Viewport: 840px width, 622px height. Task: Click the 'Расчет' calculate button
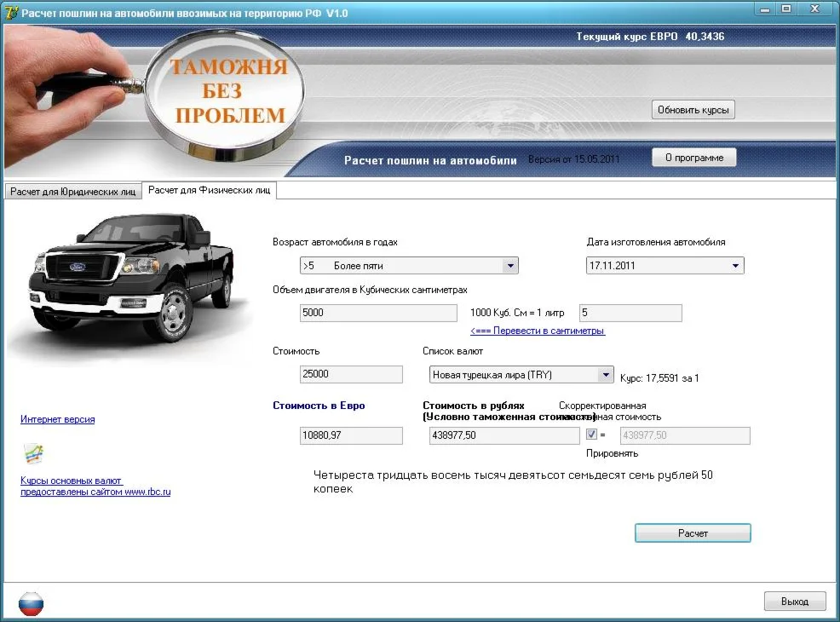coord(693,533)
